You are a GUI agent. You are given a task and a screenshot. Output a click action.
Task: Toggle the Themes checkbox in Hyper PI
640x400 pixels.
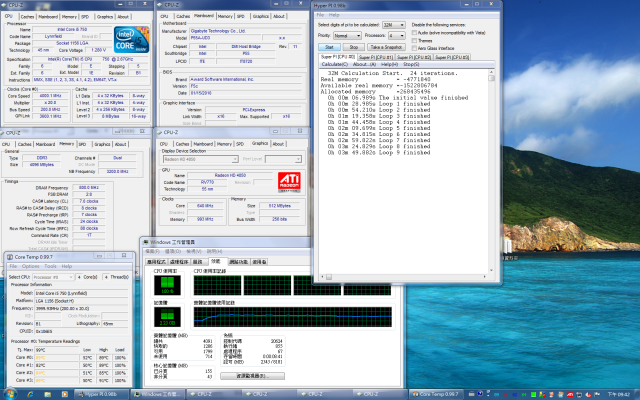[414, 40]
